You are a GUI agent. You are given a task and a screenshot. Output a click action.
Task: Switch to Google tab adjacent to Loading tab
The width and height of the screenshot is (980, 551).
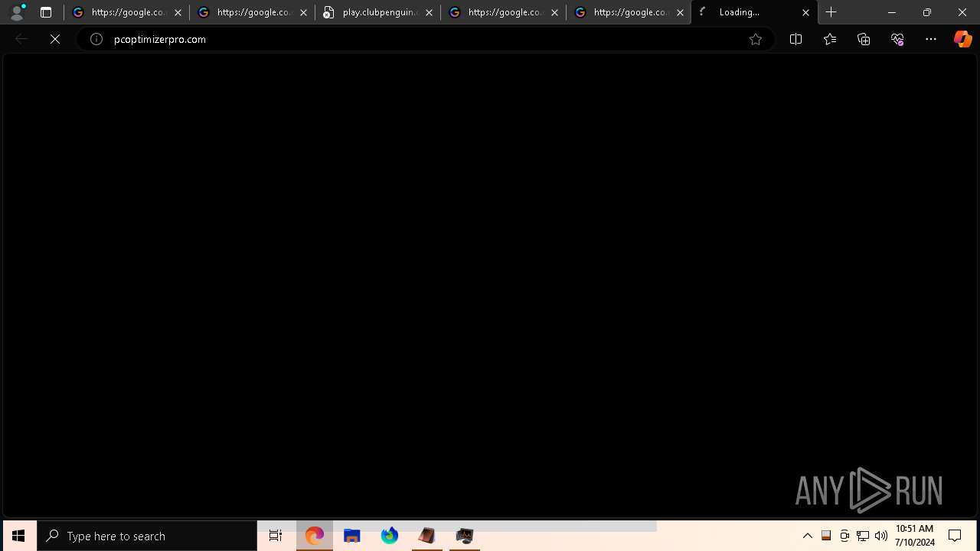coord(629,12)
